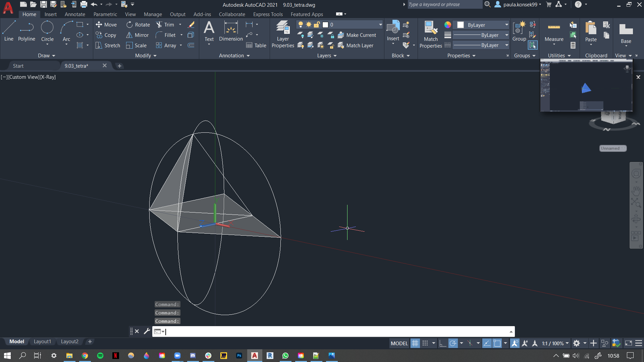The height and width of the screenshot is (362, 644).
Task: Open the Measure utility
Action: pos(554,32)
